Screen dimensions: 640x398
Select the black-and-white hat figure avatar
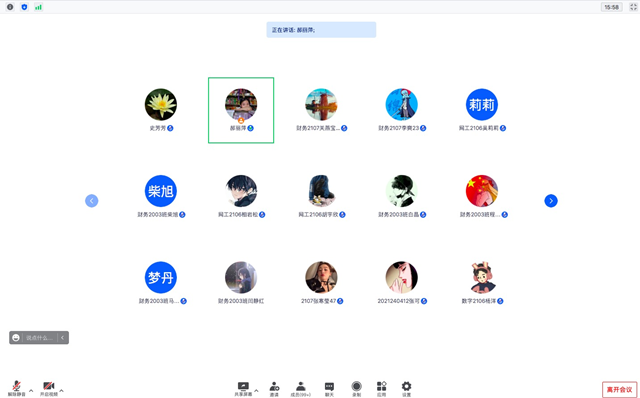(x=401, y=191)
